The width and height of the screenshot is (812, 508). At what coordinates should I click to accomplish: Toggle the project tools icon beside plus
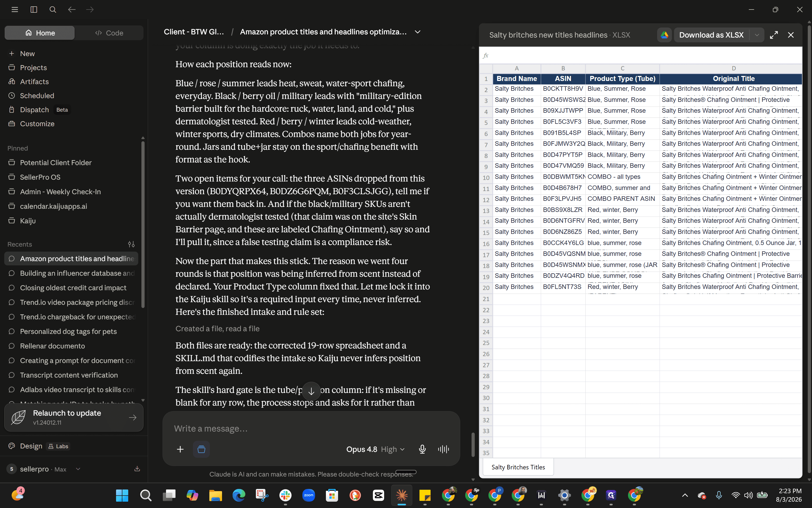pos(201,449)
